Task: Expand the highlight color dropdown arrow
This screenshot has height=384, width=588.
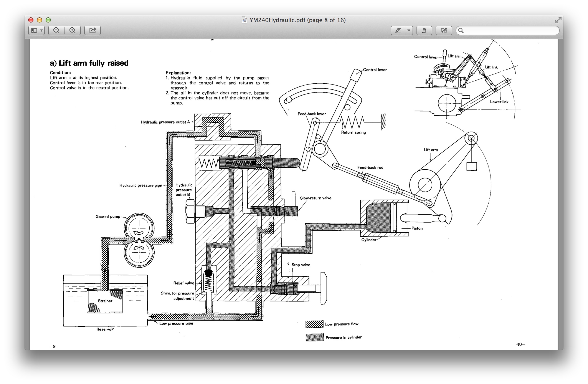Action: [x=409, y=30]
